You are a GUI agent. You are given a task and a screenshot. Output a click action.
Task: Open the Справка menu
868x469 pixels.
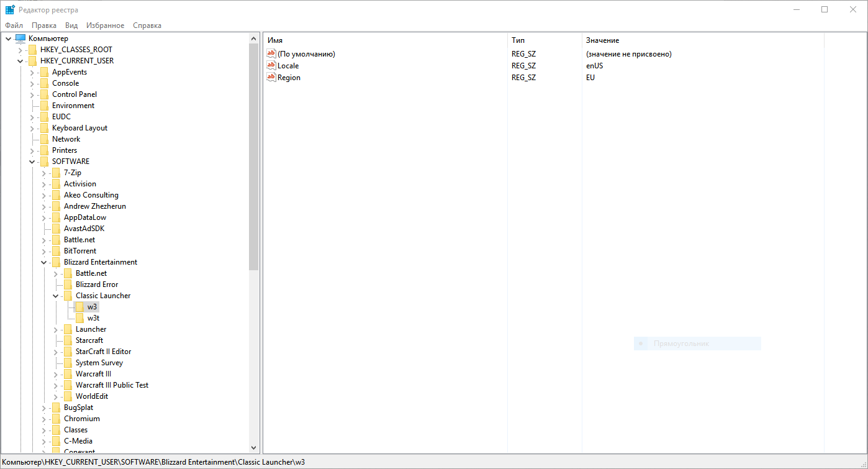pos(147,25)
